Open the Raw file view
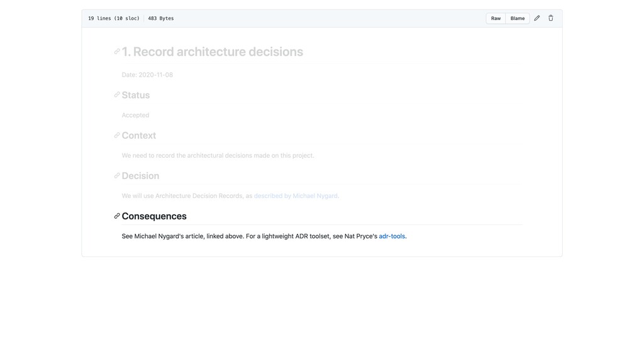 (496, 18)
